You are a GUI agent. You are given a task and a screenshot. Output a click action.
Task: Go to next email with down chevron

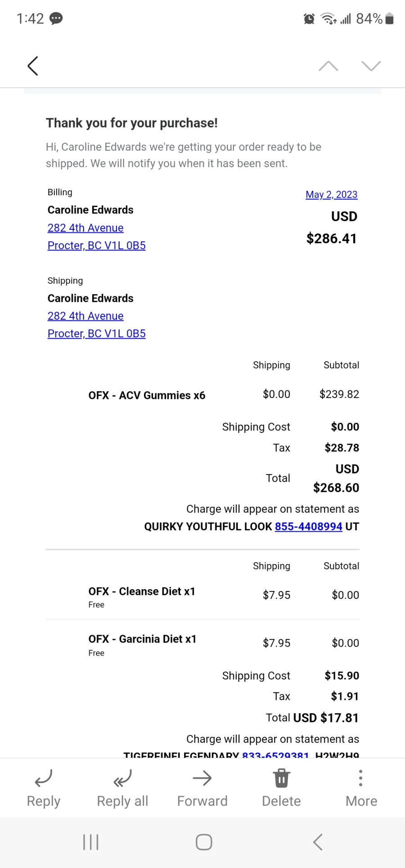371,66
